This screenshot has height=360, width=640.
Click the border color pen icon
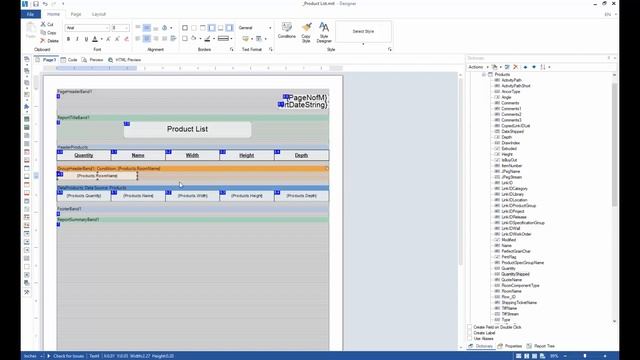pyautogui.click(x=207, y=39)
